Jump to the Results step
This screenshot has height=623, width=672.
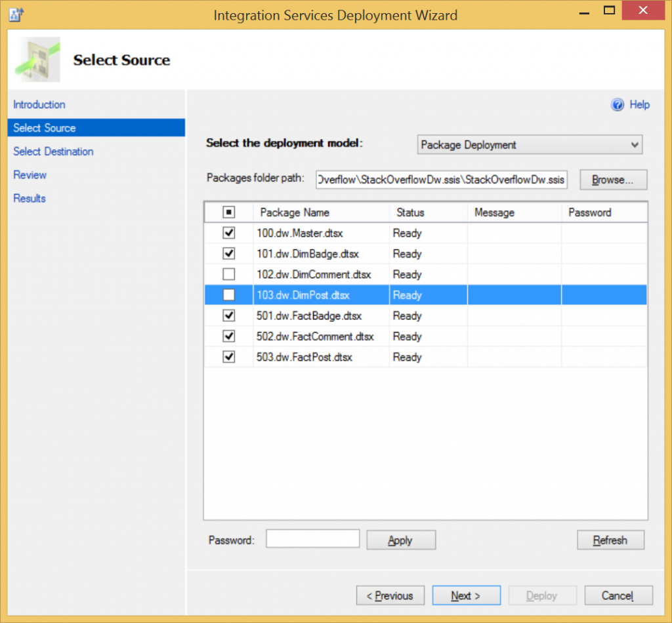pyautogui.click(x=29, y=198)
